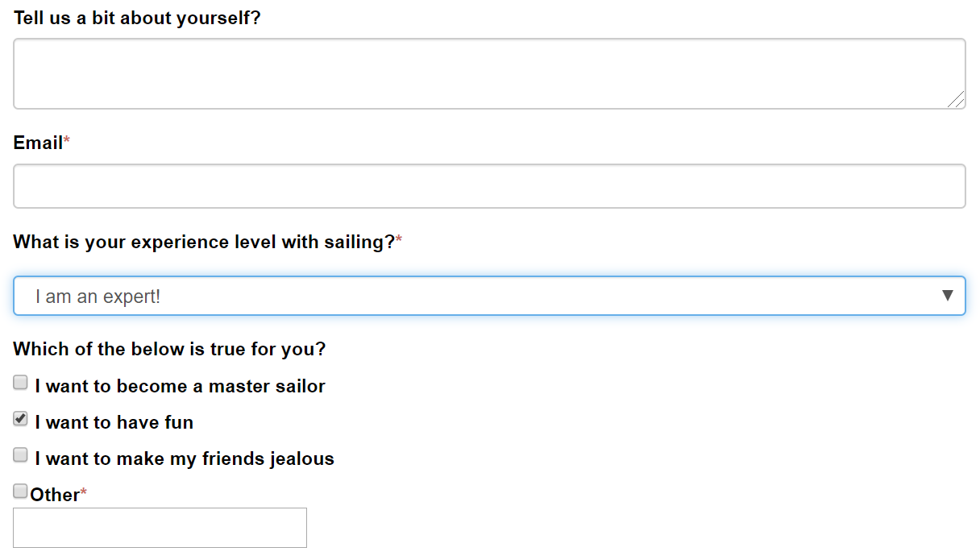
Task: Check the master sailor checkbox
Action: click(21, 383)
